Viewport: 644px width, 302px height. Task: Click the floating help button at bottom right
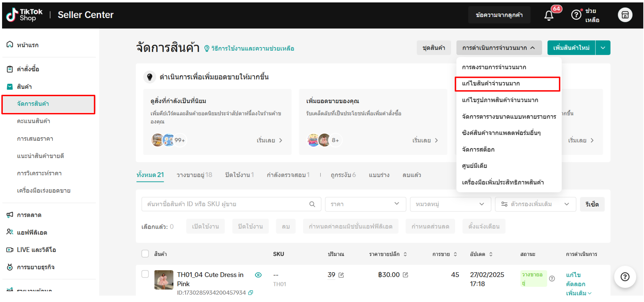pyautogui.click(x=625, y=277)
